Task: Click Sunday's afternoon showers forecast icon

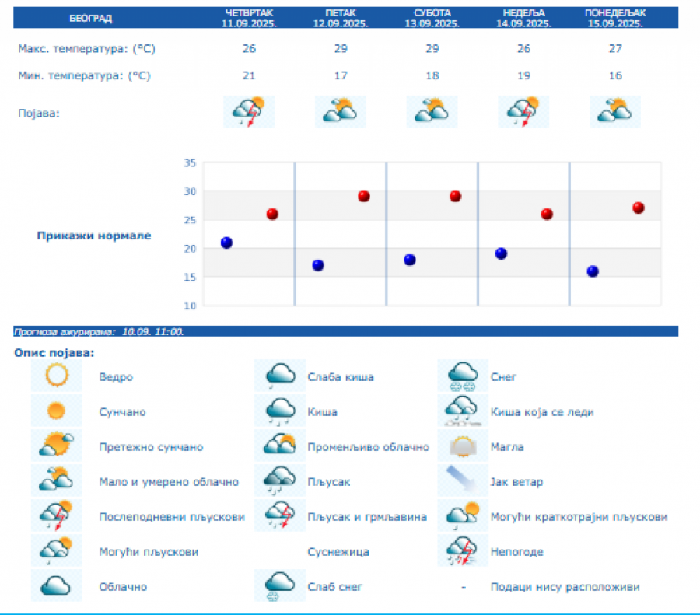Action: [523, 112]
